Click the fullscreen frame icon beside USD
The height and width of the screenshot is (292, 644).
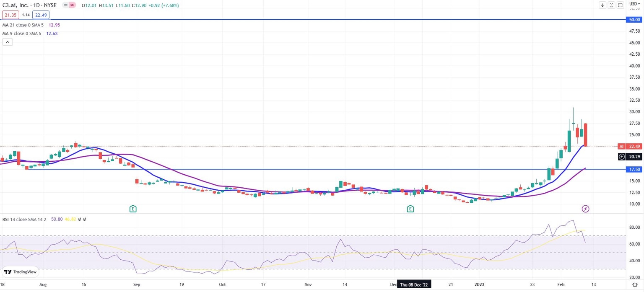[621, 5]
